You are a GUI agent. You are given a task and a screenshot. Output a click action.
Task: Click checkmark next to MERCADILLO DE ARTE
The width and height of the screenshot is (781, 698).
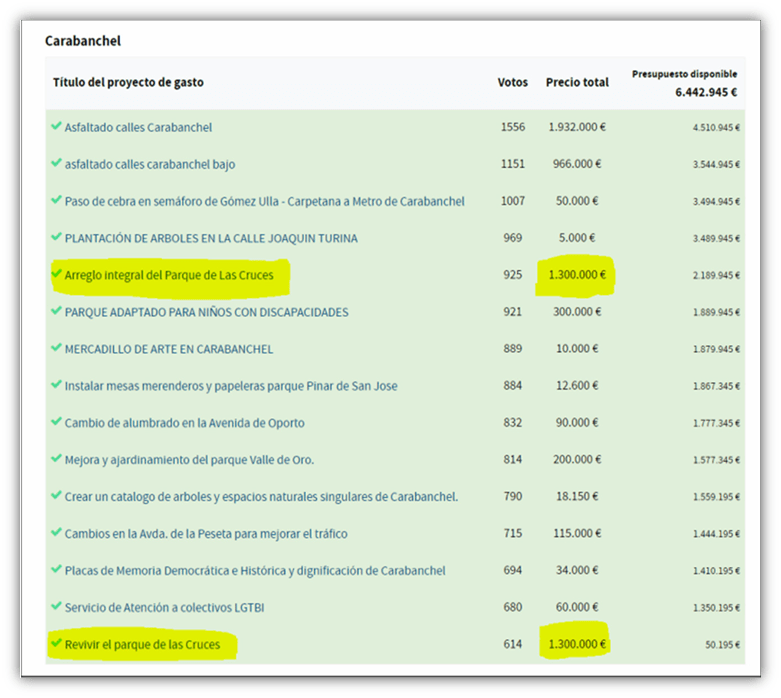[x=57, y=349]
